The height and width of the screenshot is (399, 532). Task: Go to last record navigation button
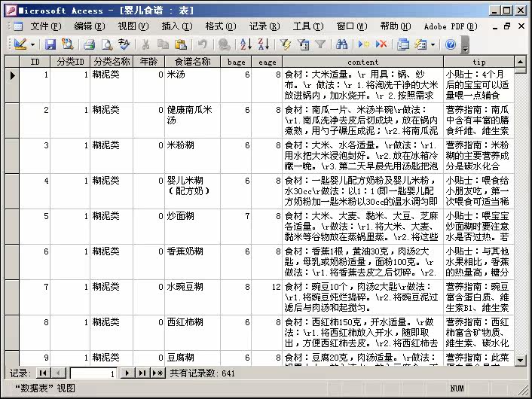[142, 373]
